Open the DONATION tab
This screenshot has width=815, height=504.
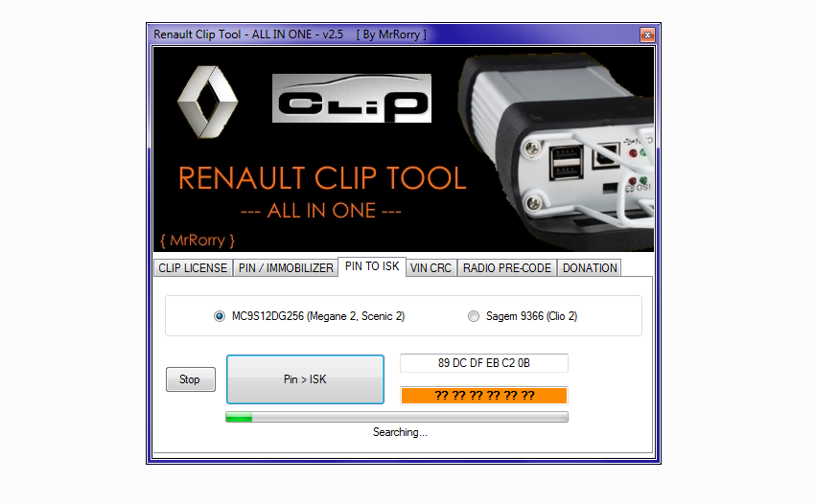click(590, 268)
